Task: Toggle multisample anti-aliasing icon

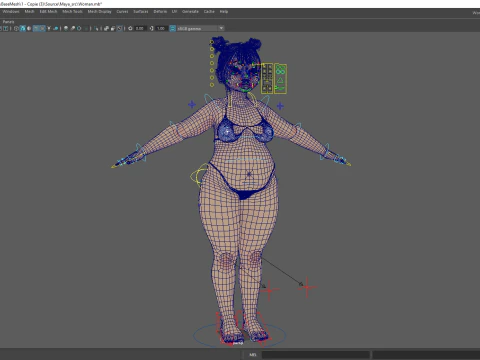Action: 79,29
